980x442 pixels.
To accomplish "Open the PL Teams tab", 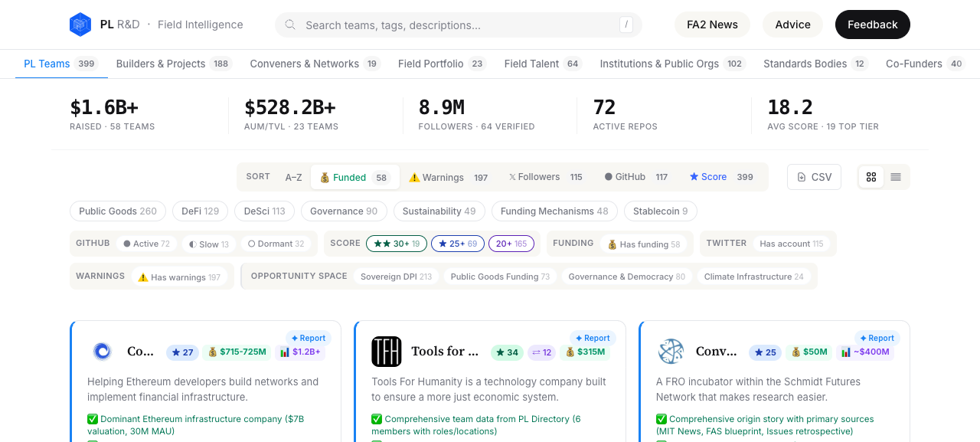I will (60, 64).
